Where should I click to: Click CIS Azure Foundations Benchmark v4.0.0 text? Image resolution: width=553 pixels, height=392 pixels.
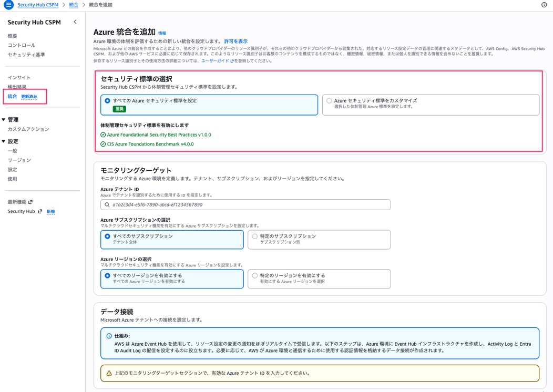(150, 144)
